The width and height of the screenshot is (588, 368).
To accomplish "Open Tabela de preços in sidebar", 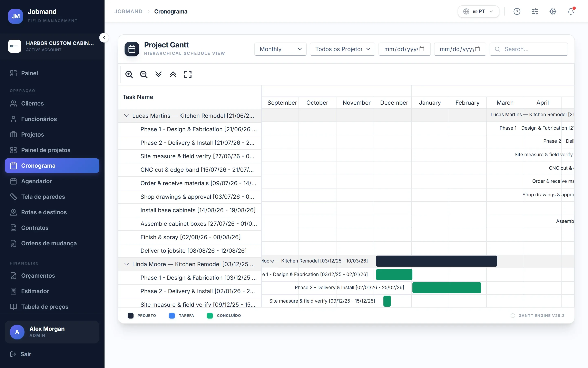I will [52, 307].
